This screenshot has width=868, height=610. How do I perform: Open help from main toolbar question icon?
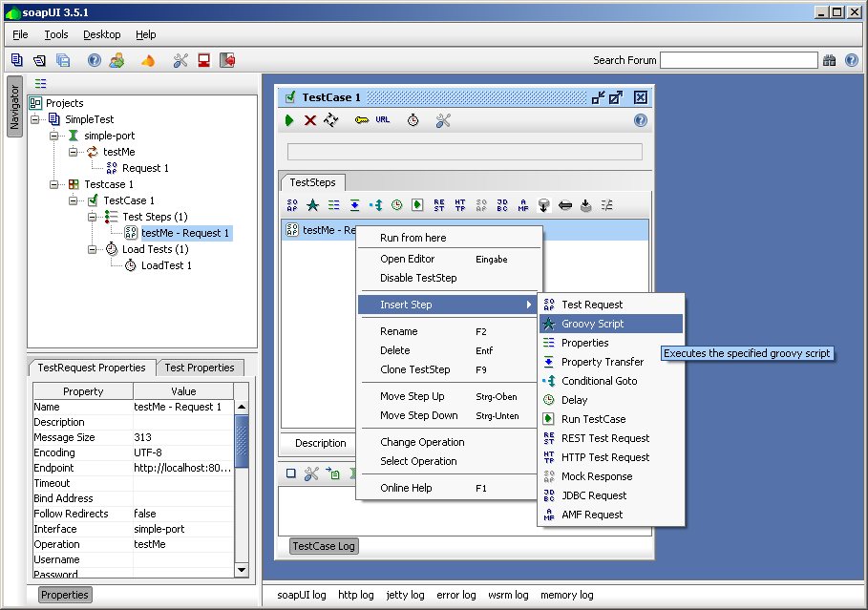[95, 60]
